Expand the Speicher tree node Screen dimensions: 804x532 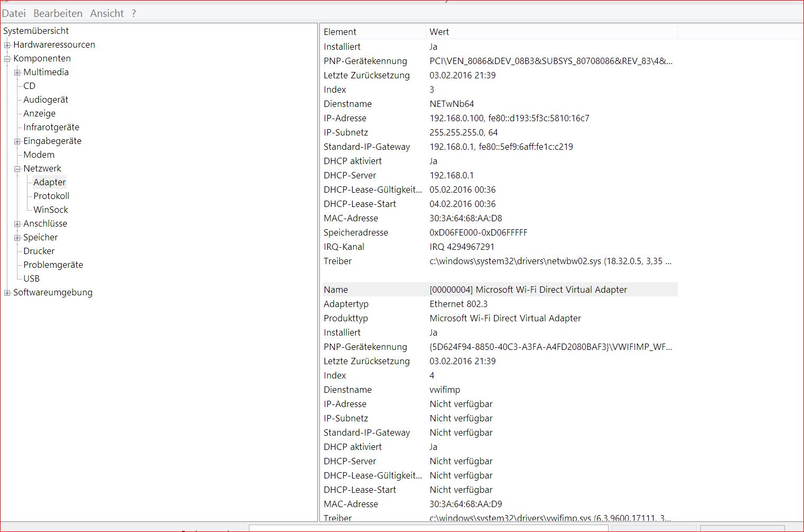coord(17,237)
